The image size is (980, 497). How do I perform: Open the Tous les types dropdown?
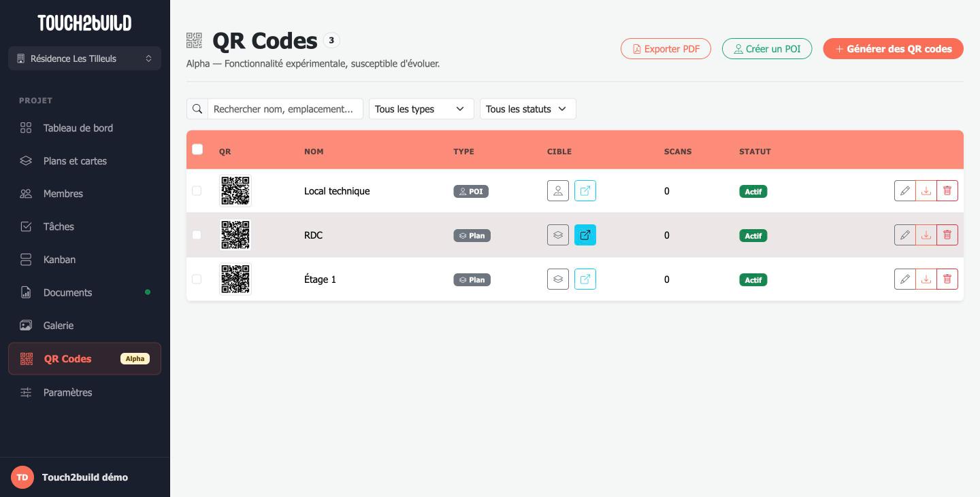pyautogui.click(x=421, y=109)
